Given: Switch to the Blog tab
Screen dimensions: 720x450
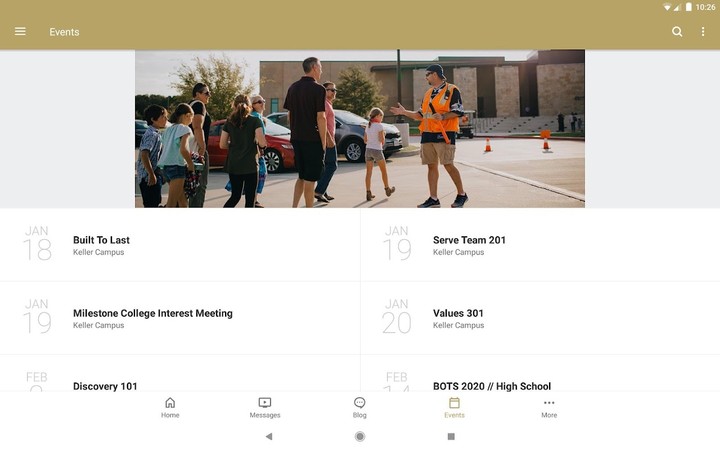Looking at the screenshot, I should (x=360, y=408).
